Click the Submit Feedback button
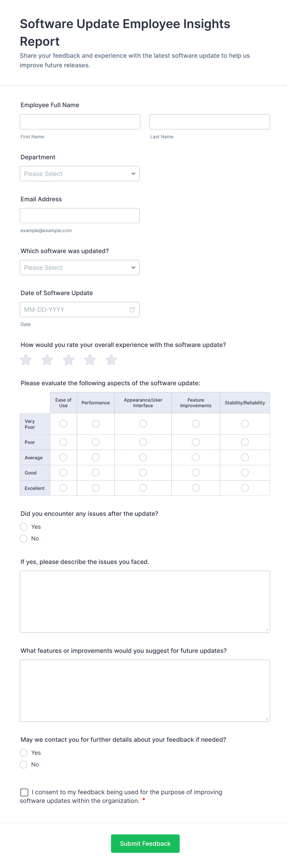 (x=145, y=844)
